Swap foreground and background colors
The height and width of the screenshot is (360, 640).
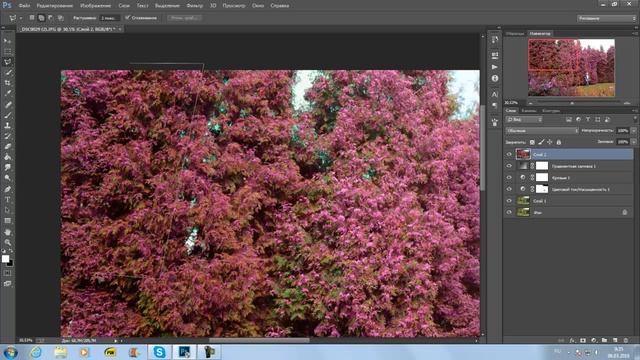pyautogui.click(x=11, y=251)
